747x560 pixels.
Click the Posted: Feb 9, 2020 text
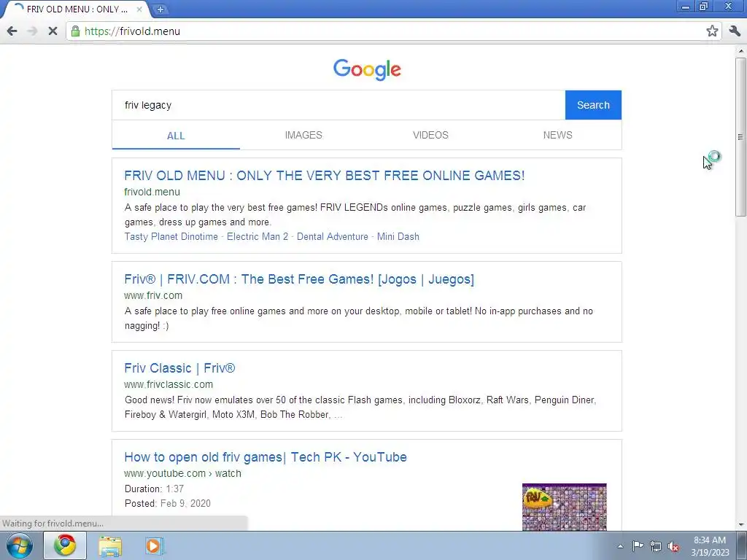167,503
